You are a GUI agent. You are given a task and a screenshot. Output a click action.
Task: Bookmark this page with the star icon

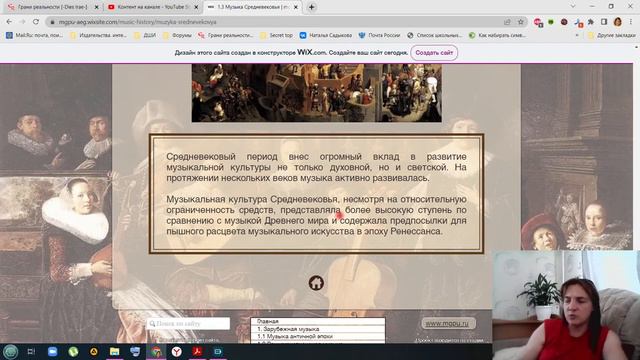[x=520, y=22]
